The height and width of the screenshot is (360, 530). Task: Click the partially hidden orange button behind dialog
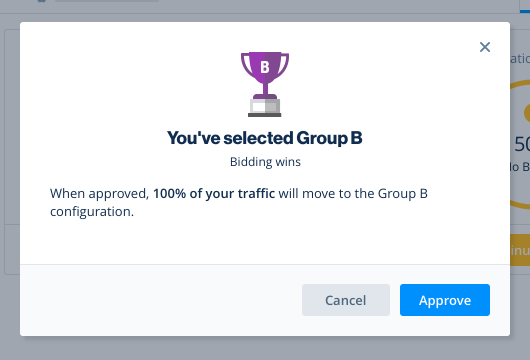coord(520,250)
